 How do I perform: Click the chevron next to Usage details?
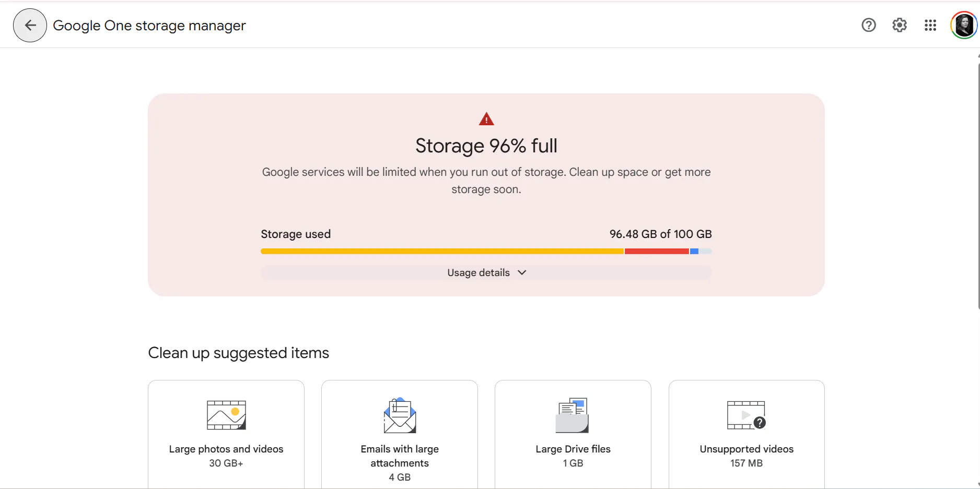(x=522, y=272)
